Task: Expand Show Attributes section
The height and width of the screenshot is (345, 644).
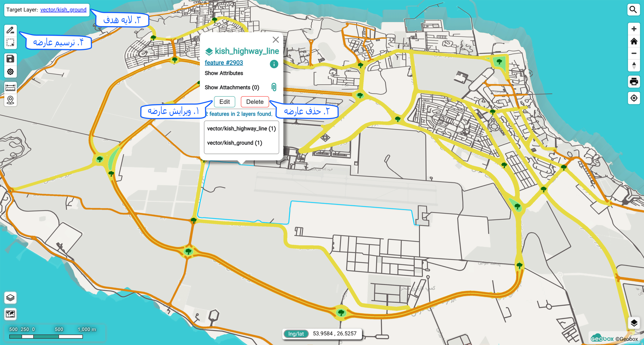Action: coord(224,73)
